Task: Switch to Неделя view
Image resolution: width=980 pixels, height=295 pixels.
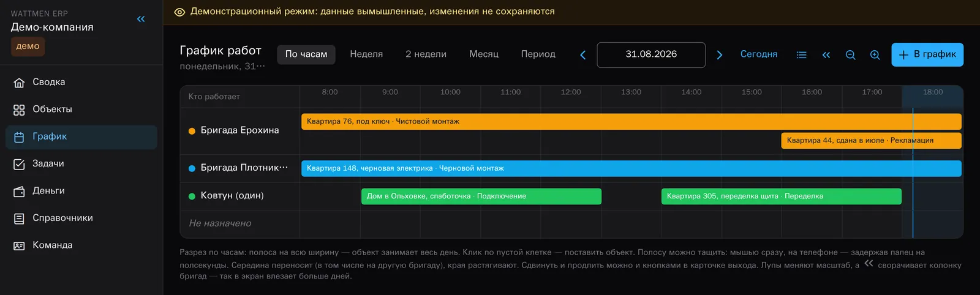Action: point(366,54)
